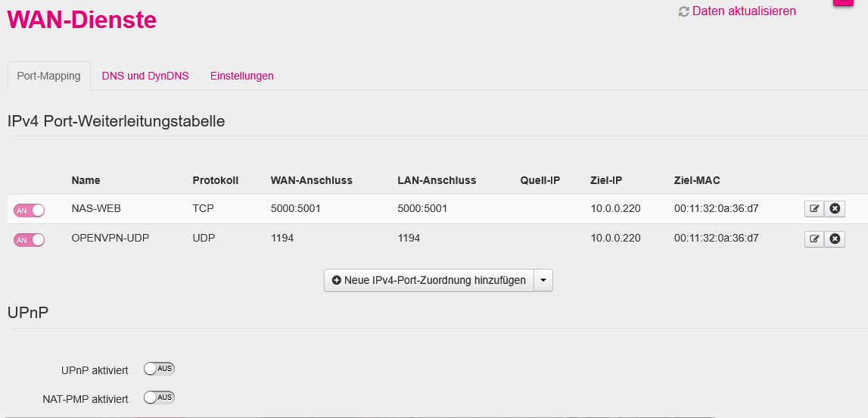868x418 pixels.
Task: Edit the OPENVPN-UDP port mapping entry
Action: pos(814,239)
